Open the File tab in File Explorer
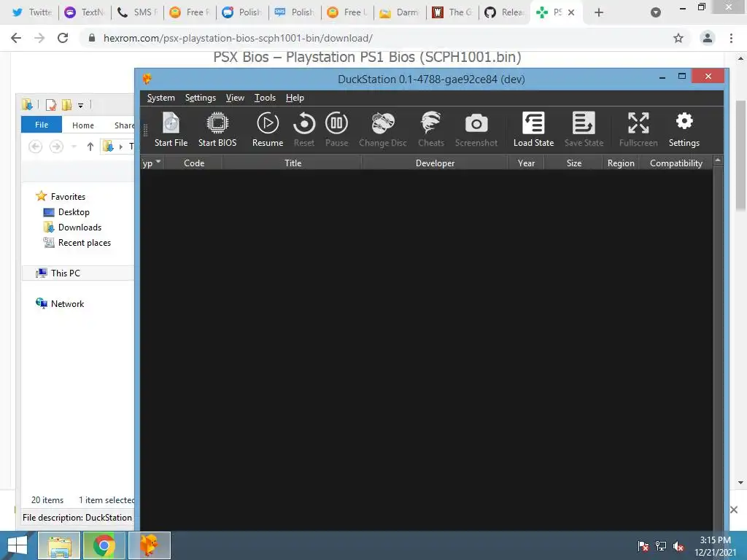Viewport: 747px width, 560px height. [42, 125]
